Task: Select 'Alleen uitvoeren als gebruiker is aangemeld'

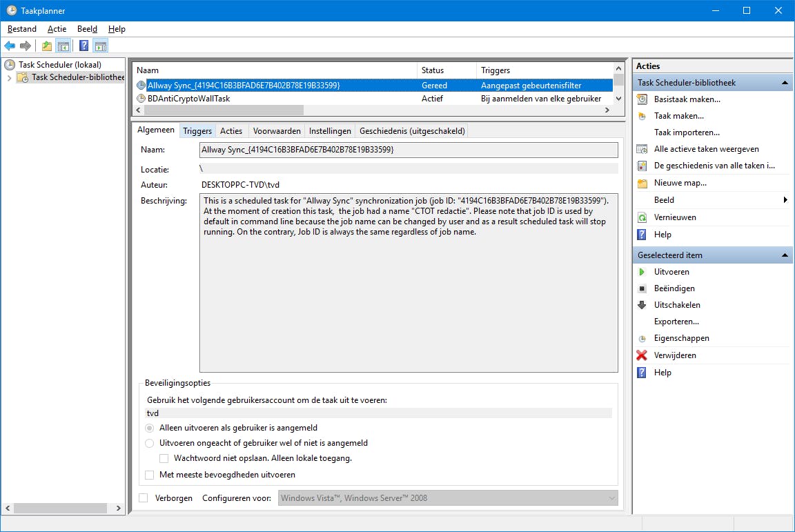Action: pyautogui.click(x=150, y=428)
